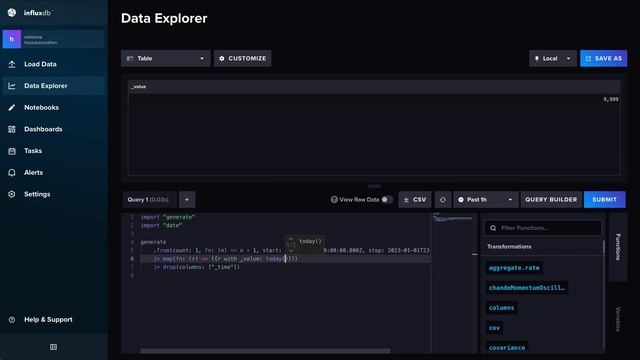Click the code editor minimap
The height and width of the screenshot is (360, 640).
click(x=453, y=282)
